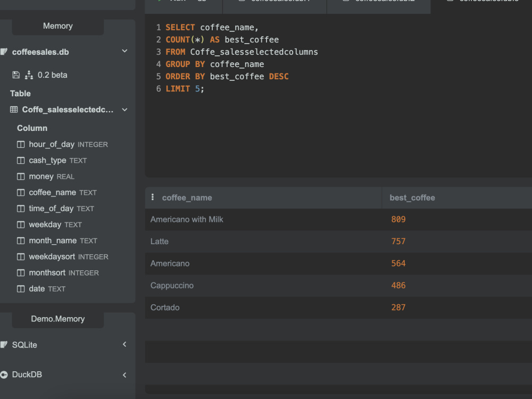Select the coffee_name column name in sidebar
The height and width of the screenshot is (399, 532).
52,193
